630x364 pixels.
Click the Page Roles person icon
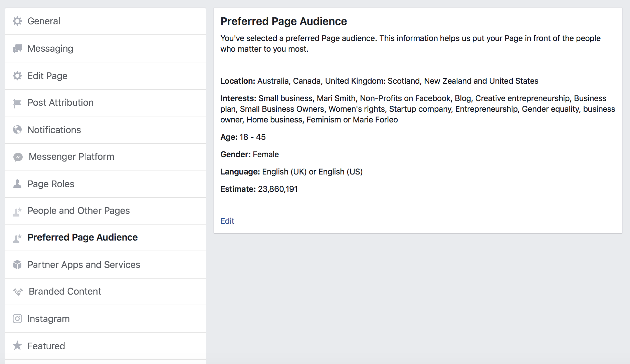(17, 184)
